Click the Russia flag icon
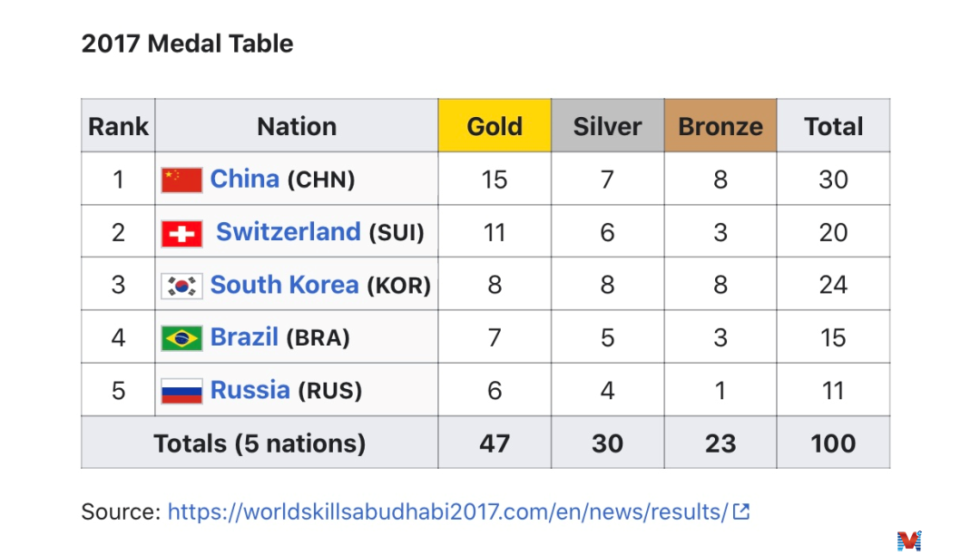Screen dimensions: 980x555 point(181,391)
